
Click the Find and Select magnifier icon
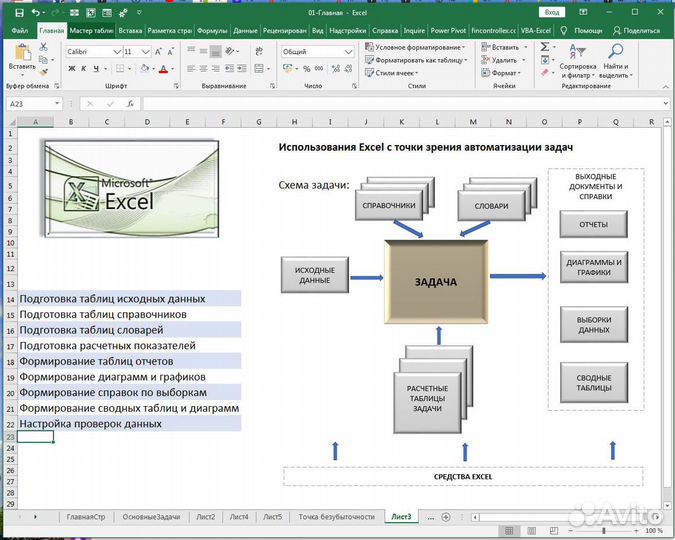point(616,51)
